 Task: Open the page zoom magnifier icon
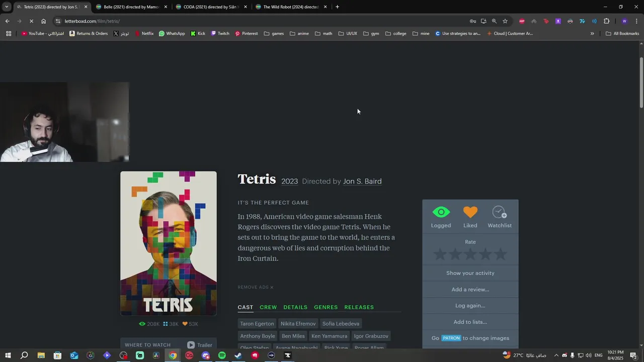494,21
